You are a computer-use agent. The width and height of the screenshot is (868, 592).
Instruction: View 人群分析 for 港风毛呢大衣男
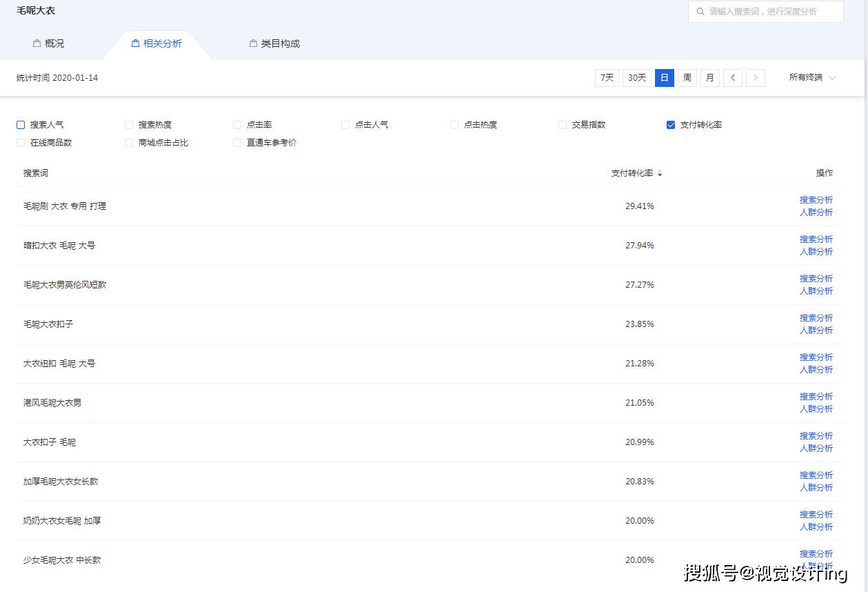click(816, 409)
